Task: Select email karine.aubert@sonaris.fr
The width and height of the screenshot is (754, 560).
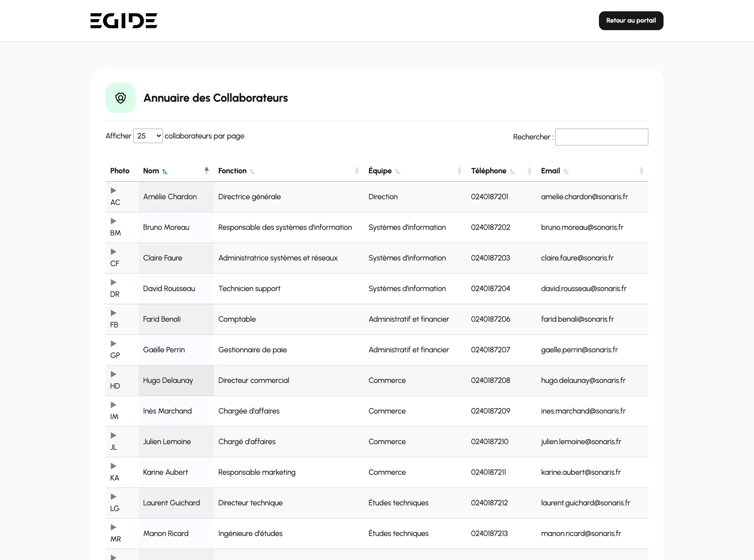Action: click(581, 472)
